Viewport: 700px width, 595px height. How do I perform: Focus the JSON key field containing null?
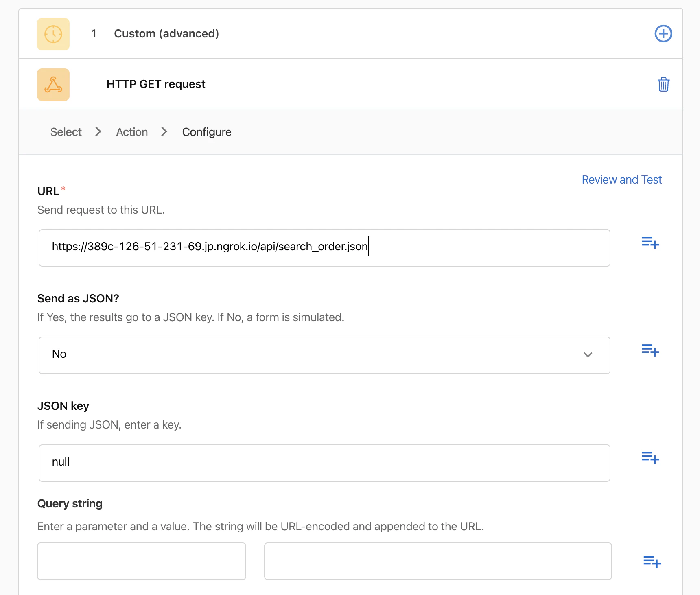coord(324,463)
